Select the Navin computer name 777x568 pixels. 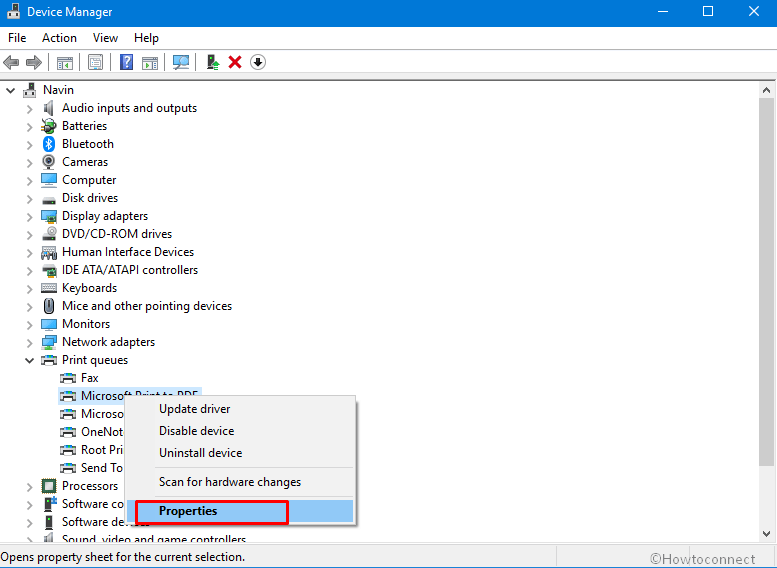click(x=58, y=90)
